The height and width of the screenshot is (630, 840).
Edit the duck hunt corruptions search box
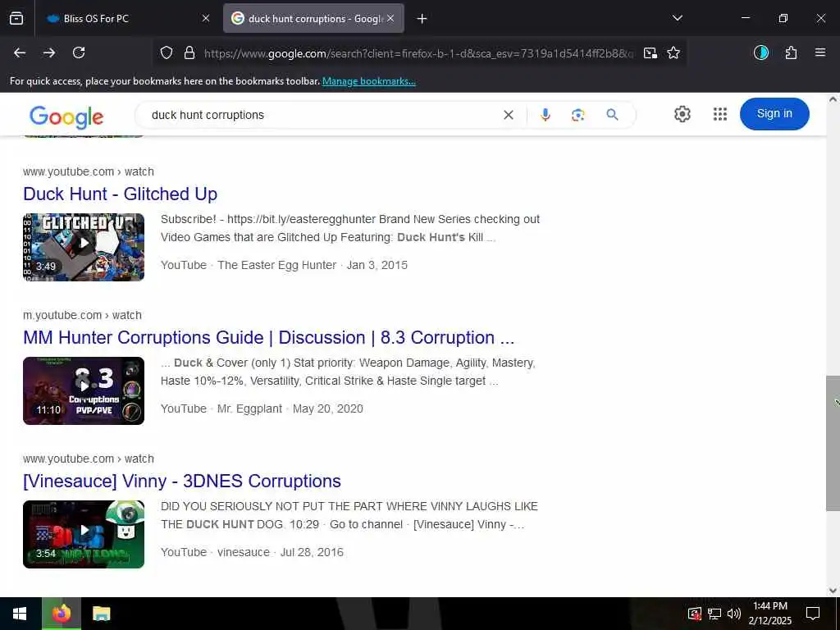click(x=322, y=115)
